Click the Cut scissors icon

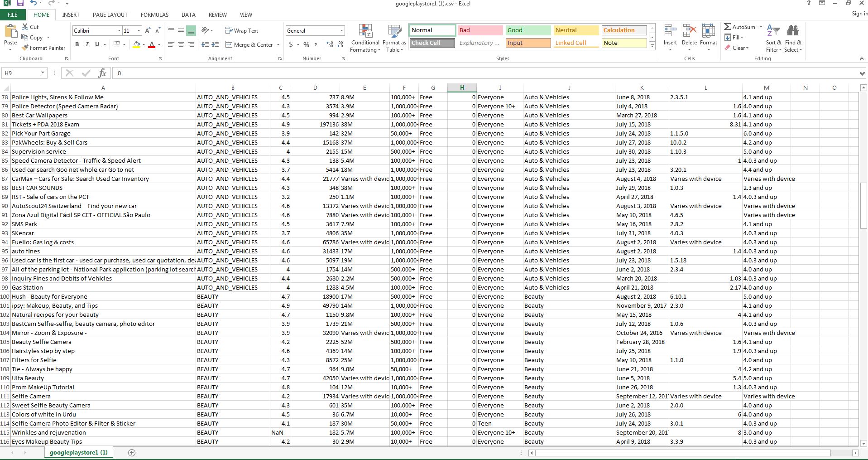click(x=25, y=27)
